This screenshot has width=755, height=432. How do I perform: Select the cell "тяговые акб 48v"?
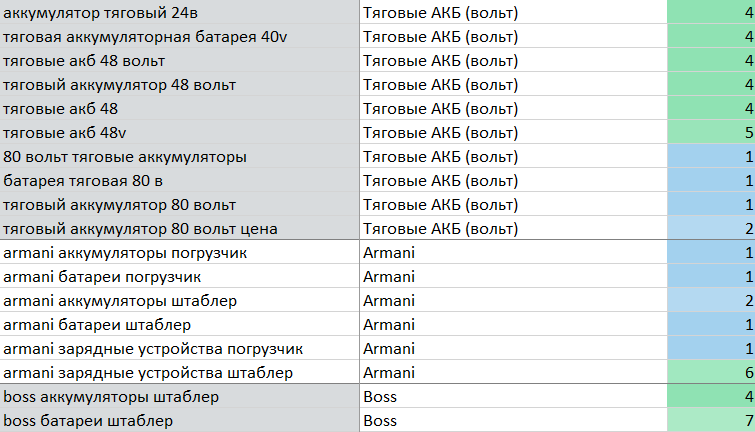click(180, 132)
